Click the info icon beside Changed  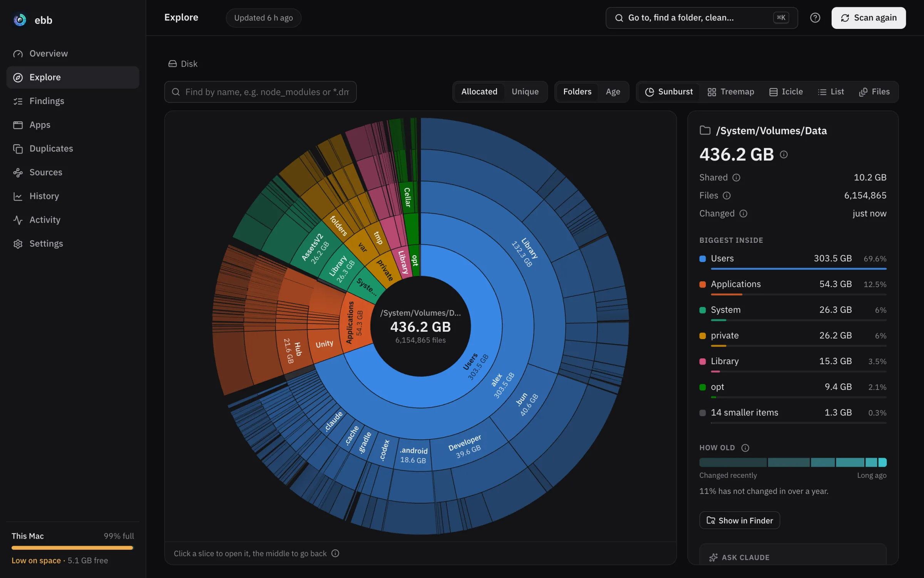[x=743, y=213]
